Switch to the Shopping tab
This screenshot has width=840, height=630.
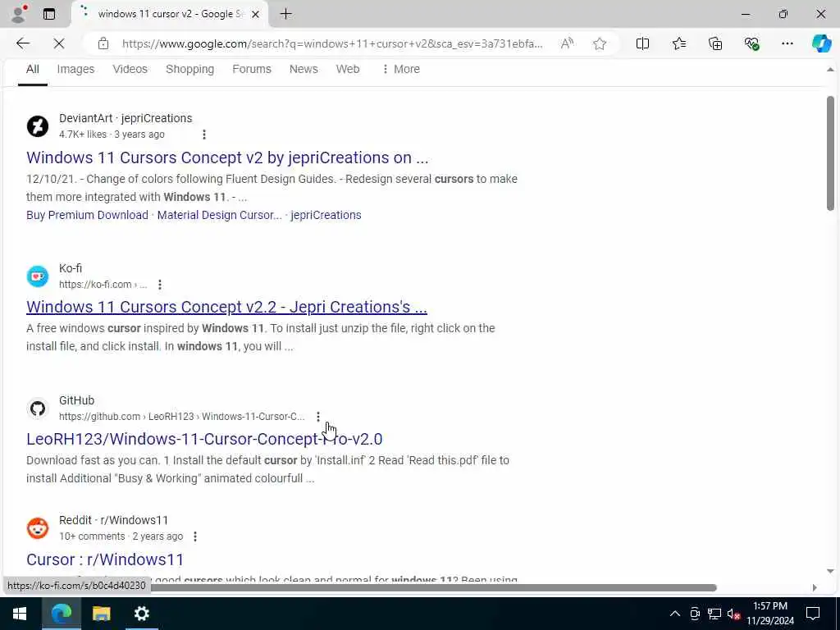tap(189, 69)
